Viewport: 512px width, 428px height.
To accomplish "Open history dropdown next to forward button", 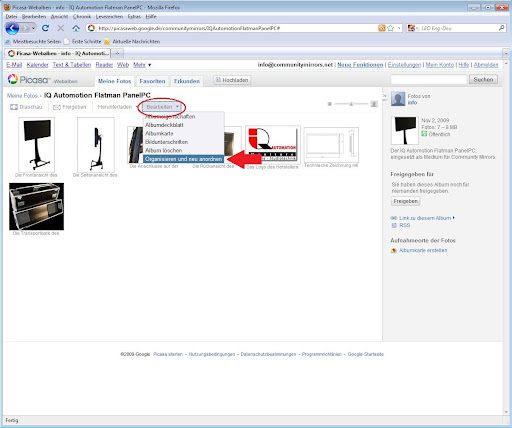I will 33,29.
